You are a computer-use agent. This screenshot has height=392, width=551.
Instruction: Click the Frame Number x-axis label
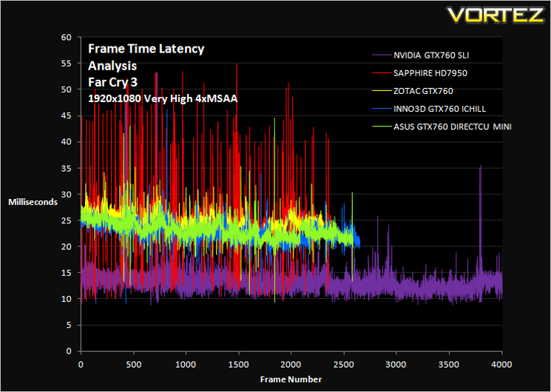pyautogui.click(x=291, y=379)
